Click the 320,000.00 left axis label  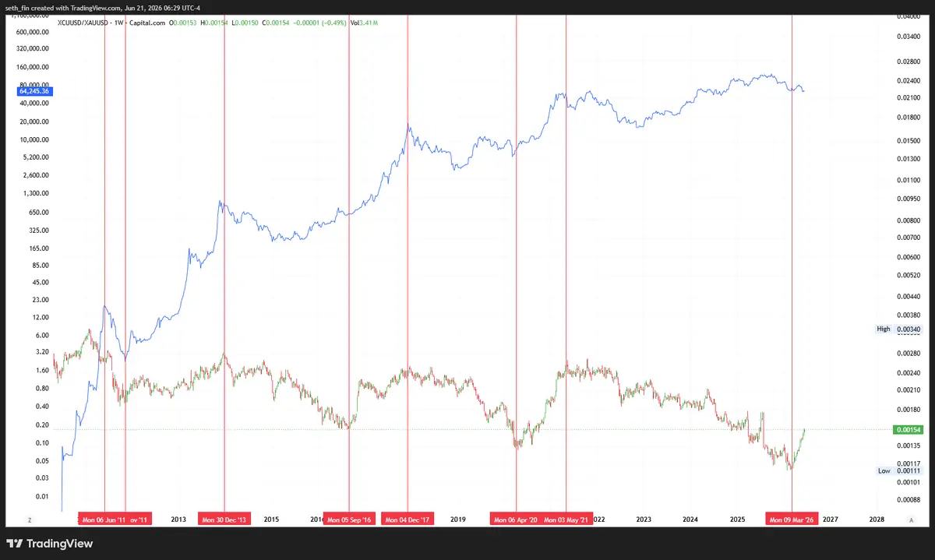tap(34, 50)
